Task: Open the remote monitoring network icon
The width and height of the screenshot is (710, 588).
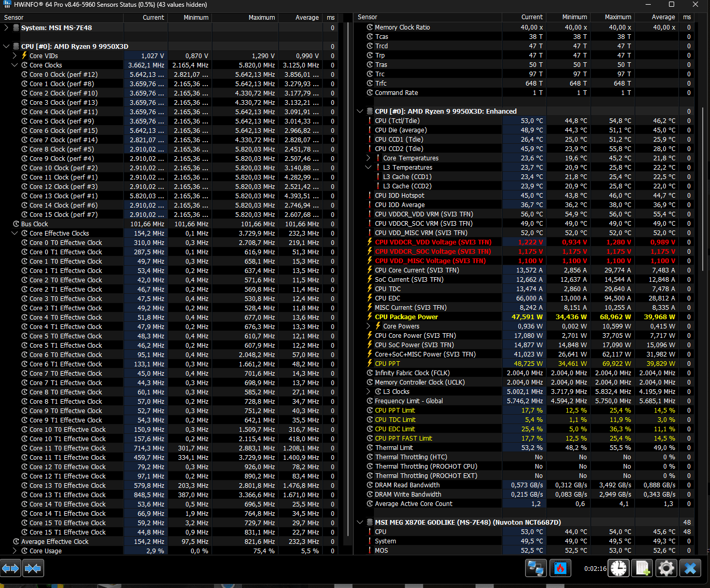Action: coord(535,568)
